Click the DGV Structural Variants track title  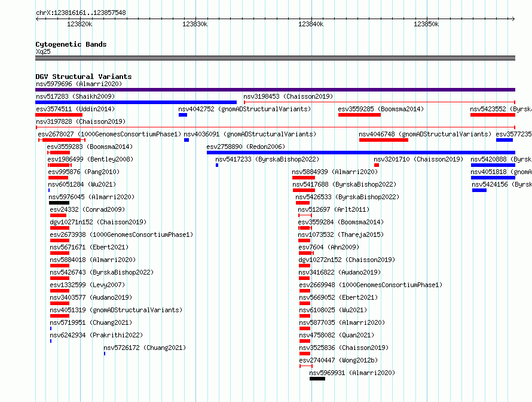84,77
